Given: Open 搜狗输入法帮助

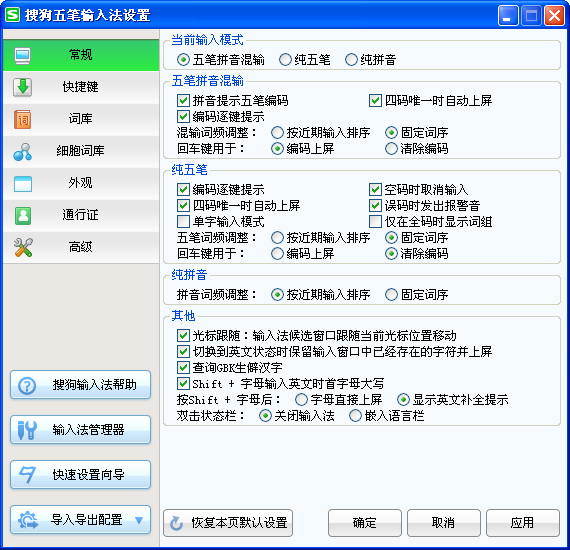Looking at the screenshot, I should [x=80, y=385].
